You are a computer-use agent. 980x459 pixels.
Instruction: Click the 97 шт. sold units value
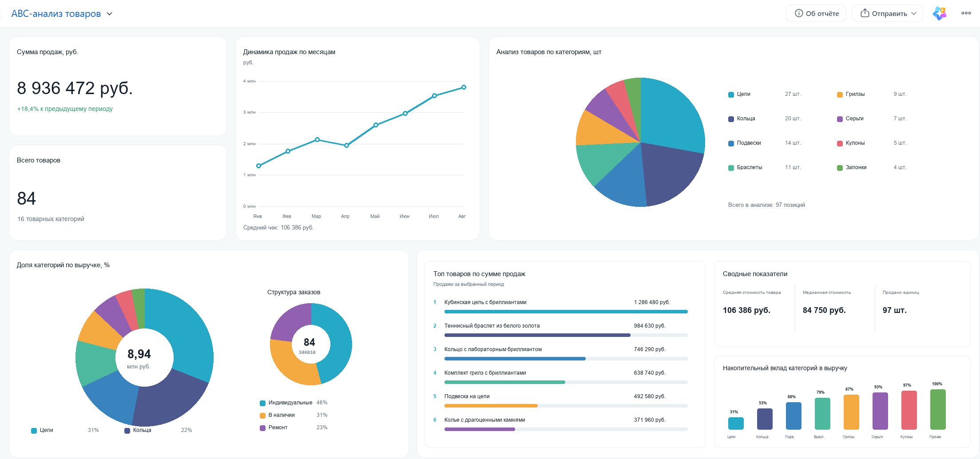(894, 310)
